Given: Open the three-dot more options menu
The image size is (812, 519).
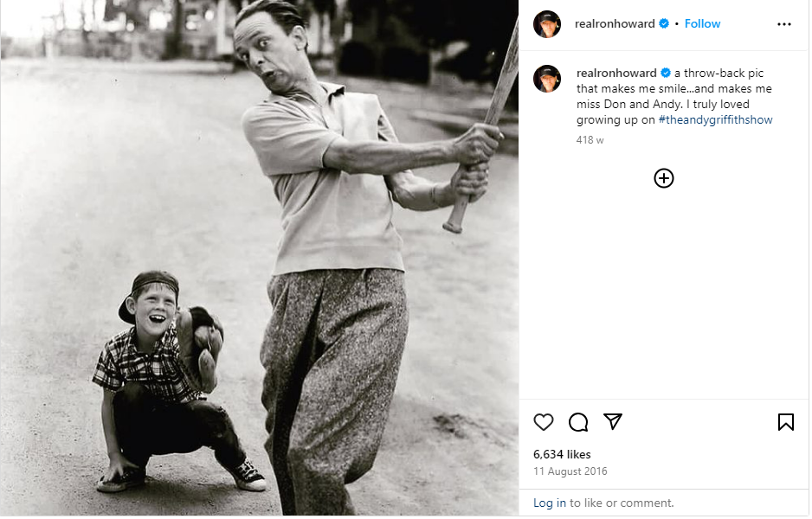Looking at the screenshot, I should click(x=784, y=24).
